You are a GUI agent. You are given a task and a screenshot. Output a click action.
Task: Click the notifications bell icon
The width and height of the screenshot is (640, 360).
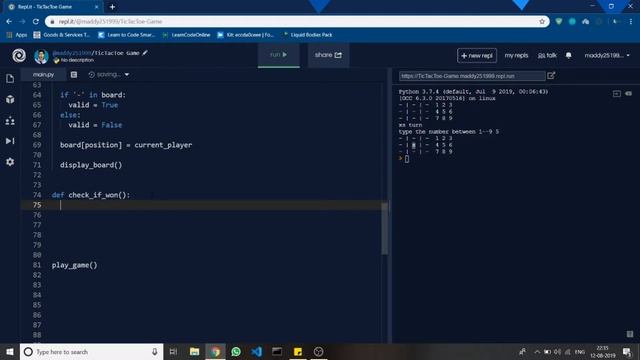(569, 55)
